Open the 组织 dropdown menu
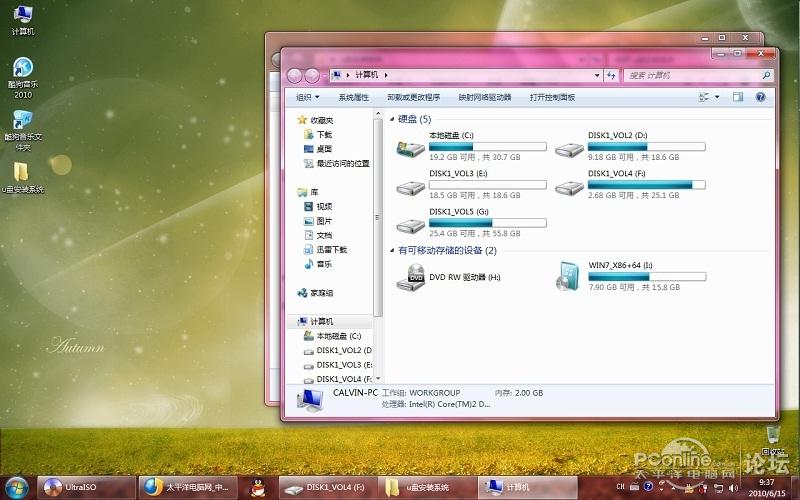 tap(307, 97)
